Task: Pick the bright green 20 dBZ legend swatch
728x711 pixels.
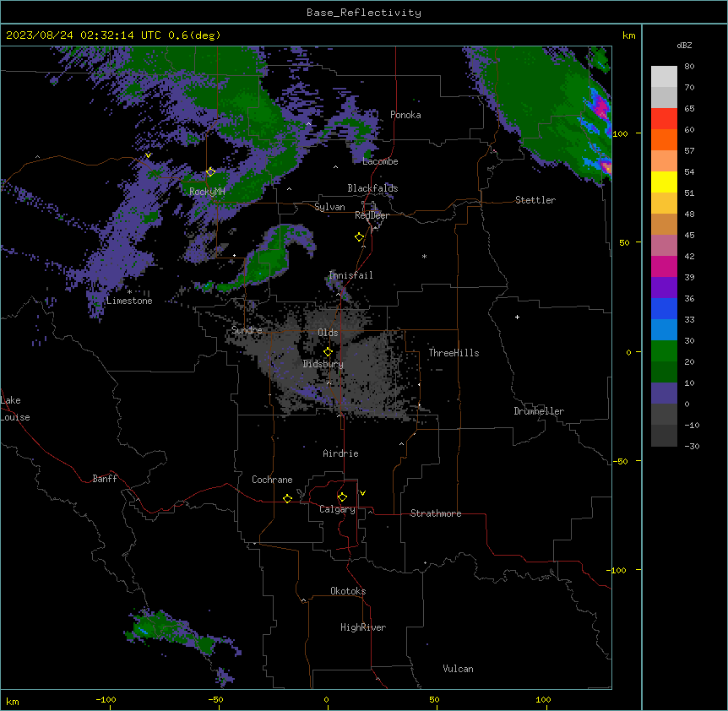Action: 664,351
